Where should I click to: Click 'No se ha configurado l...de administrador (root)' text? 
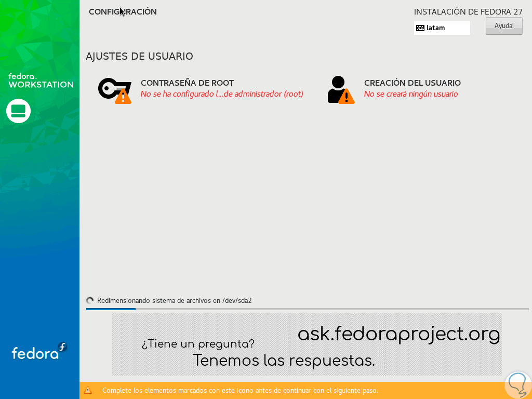222,94
